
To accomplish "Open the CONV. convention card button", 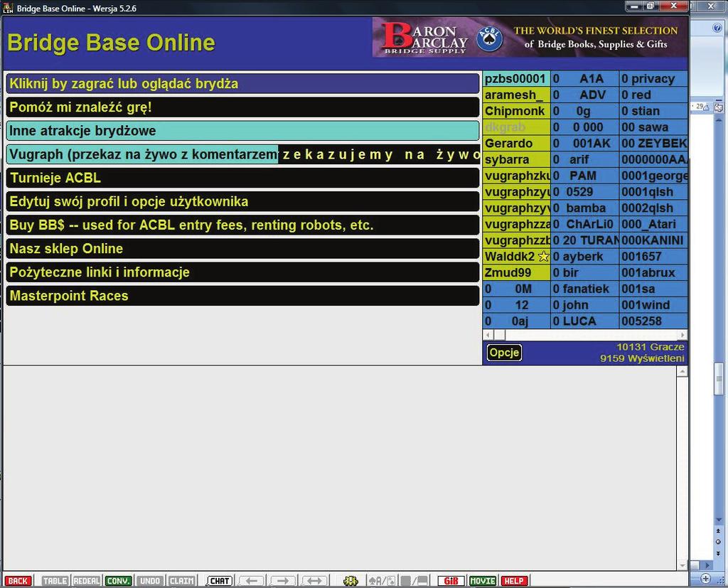I will pos(119,581).
